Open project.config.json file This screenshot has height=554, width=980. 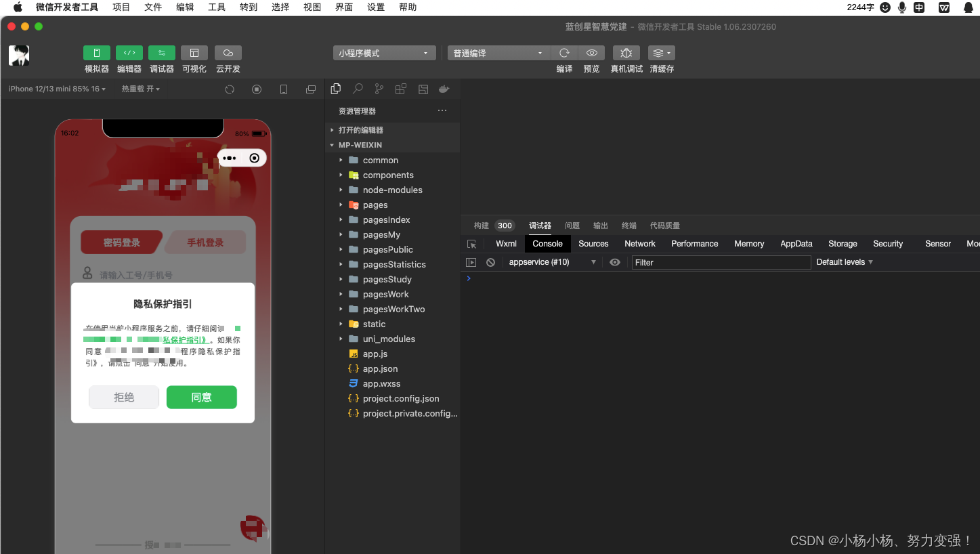[392, 398]
